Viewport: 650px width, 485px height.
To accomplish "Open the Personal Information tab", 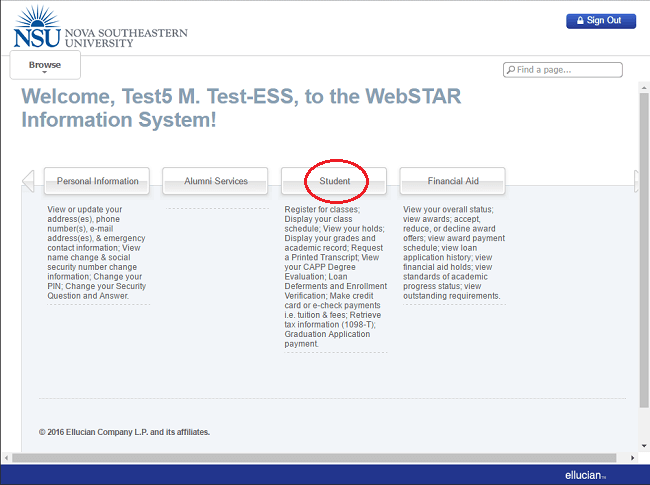I will point(97,181).
